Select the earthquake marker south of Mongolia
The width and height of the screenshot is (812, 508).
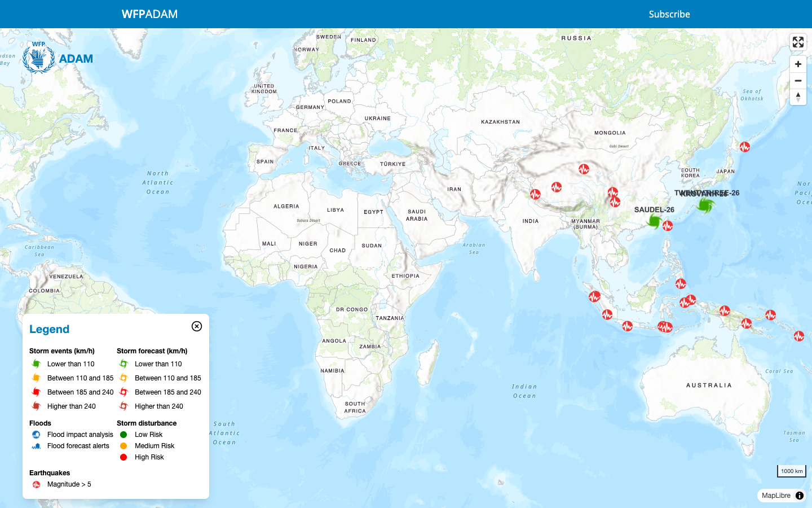[584, 169]
